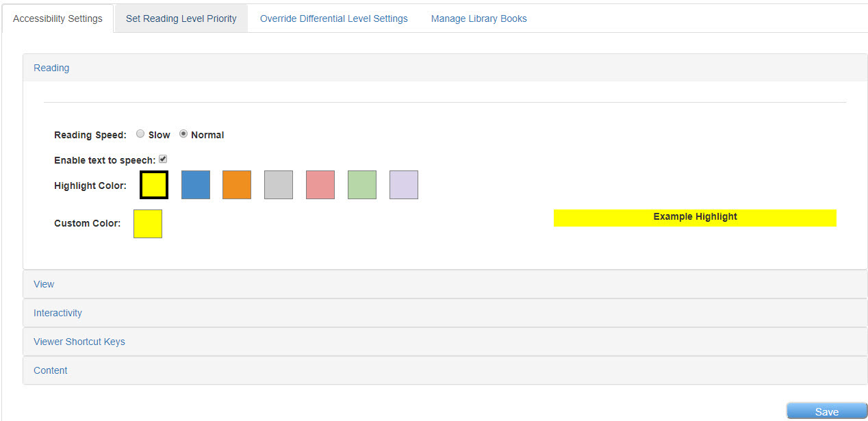Choose the yellow highlight color
Screen dimensions: 868x421
coord(154,185)
